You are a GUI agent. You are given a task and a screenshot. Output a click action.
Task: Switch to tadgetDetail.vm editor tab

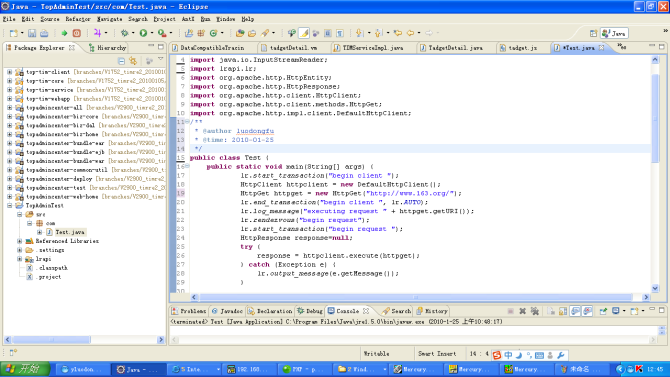pos(294,48)
